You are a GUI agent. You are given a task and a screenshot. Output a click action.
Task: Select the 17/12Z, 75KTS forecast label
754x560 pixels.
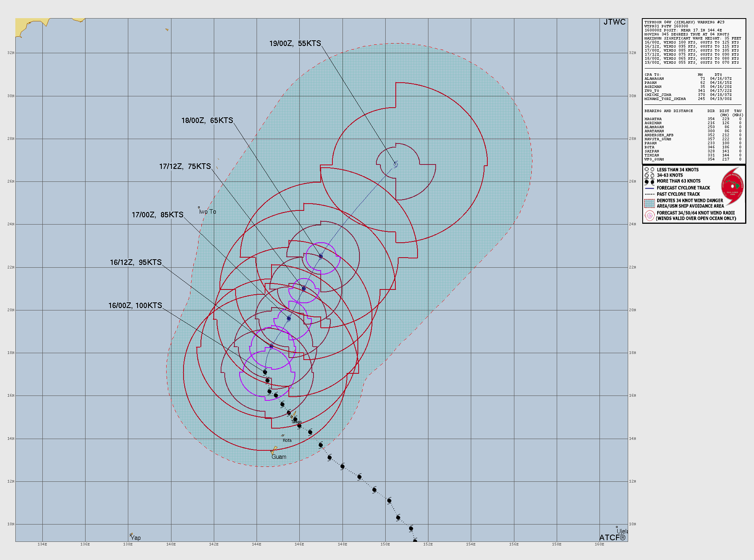click(x=185, y=167)
